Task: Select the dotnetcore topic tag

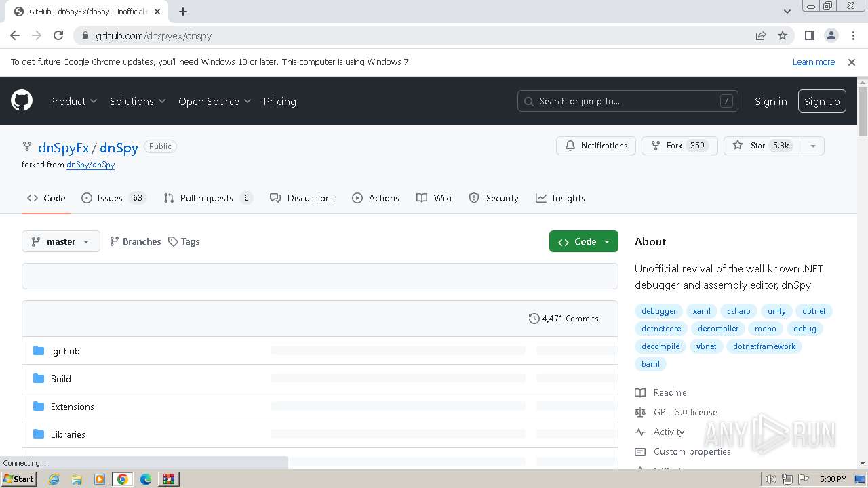Action: [x=661, y=329]
